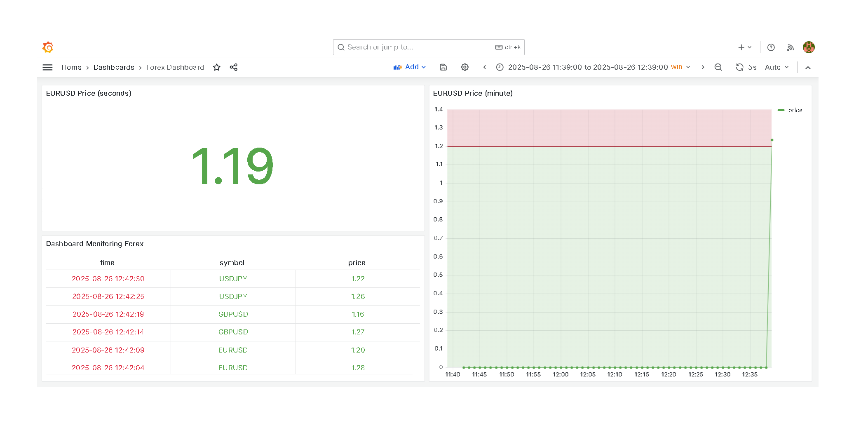Focus the Search or jump to field
The image size is (868, 428).
pyautogui.click(x=429, y=47)
